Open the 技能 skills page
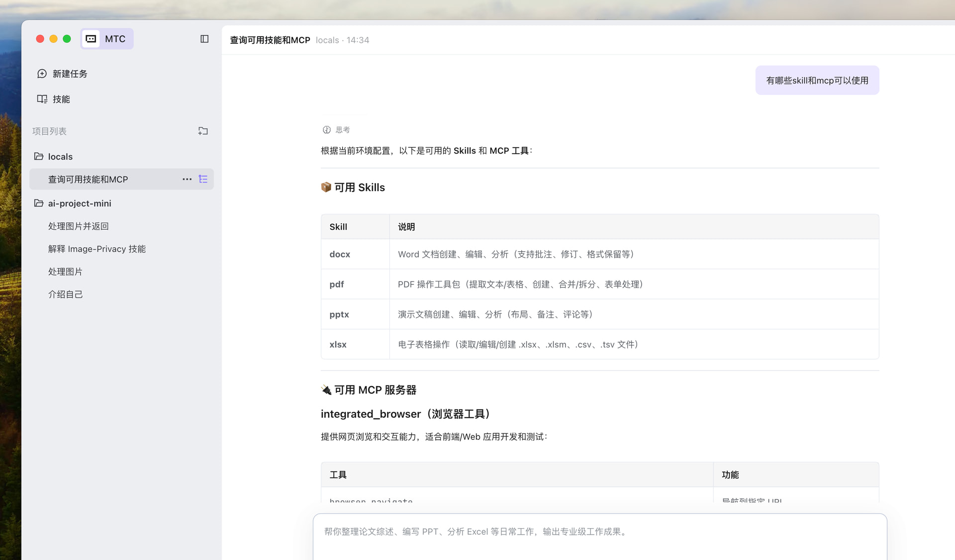 (x=61, y=99)
